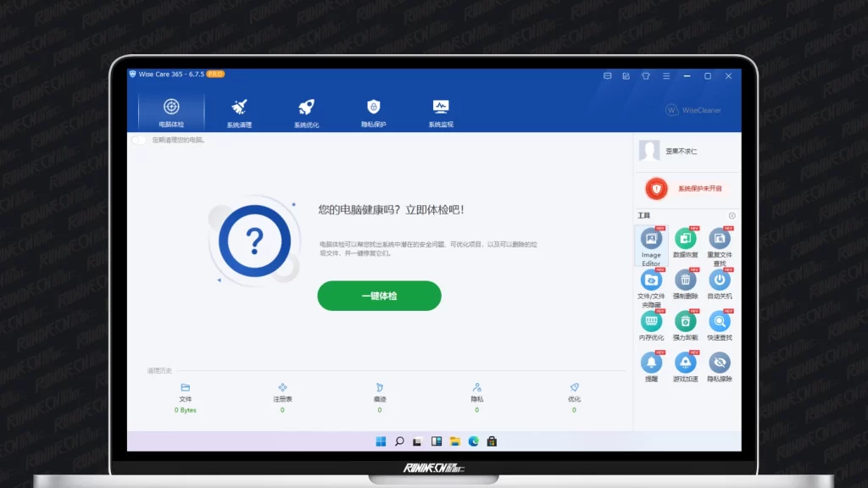Toggle the 定期清理您的电脑 scheduled cleanup switch

tap(138, 140)
